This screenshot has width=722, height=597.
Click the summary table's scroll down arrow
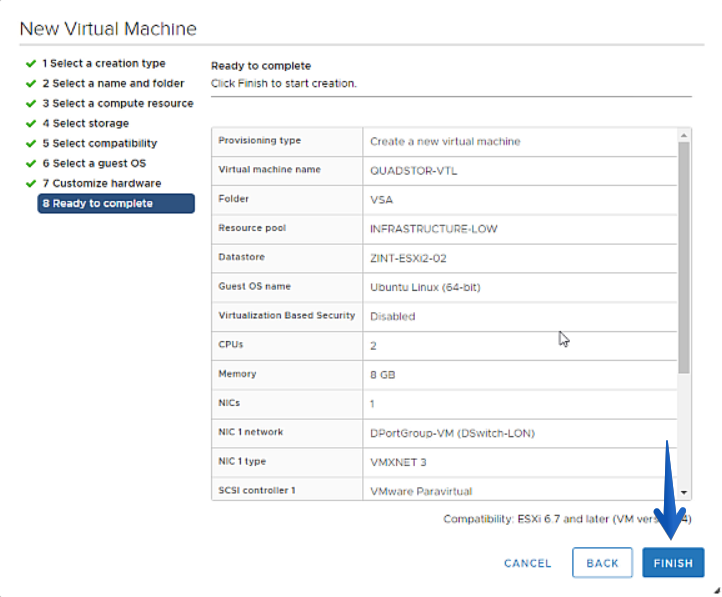684,492
